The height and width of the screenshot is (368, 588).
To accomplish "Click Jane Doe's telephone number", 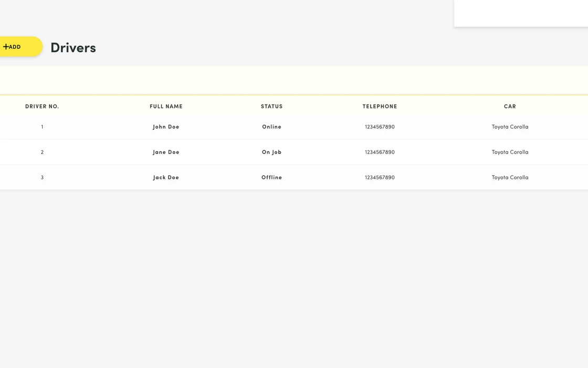I will (380, 152).
